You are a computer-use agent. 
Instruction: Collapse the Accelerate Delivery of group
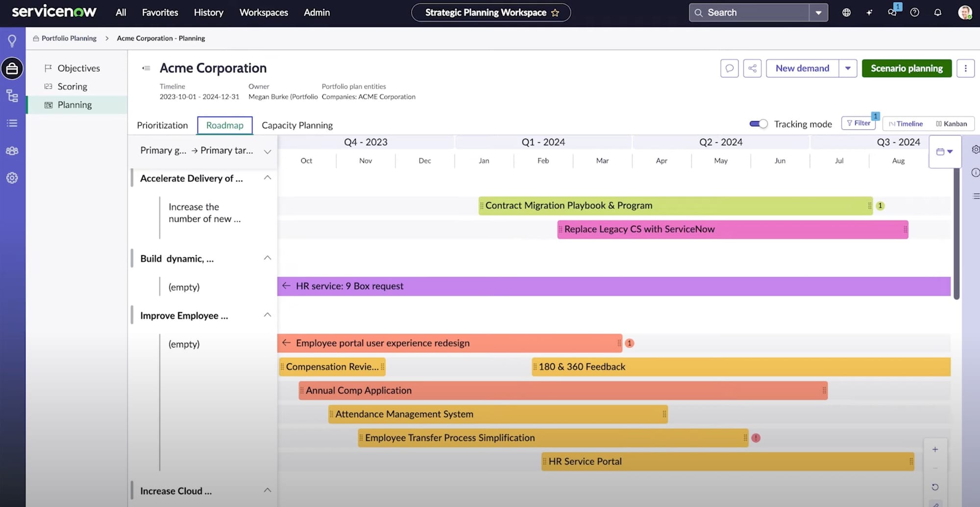click(268, 177)
